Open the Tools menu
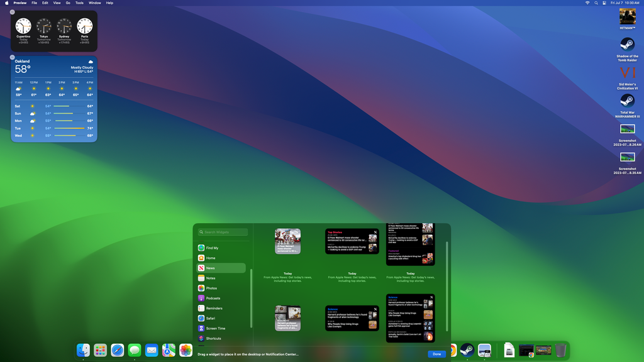Image resolution: width=644 pixels, height=362 pixels. [79, 3]
